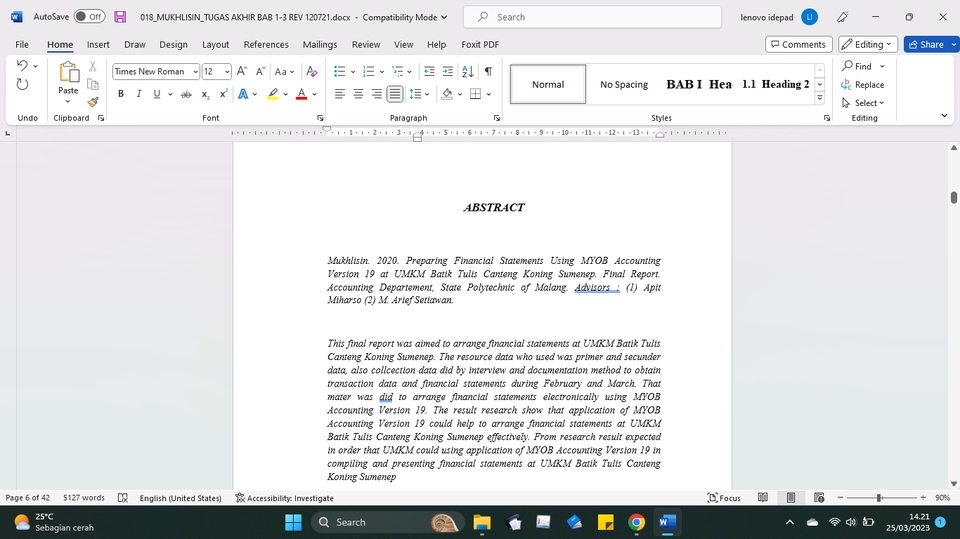The height and width of the screenshot is (539, 960).
Task: Apply the Normal style
Action: coord(548,84)
